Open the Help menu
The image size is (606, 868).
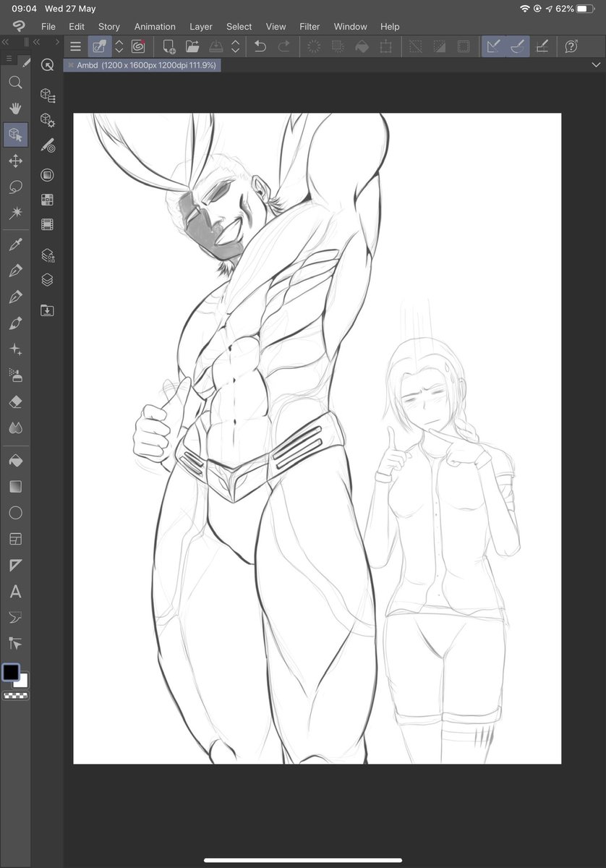(390, 27)
